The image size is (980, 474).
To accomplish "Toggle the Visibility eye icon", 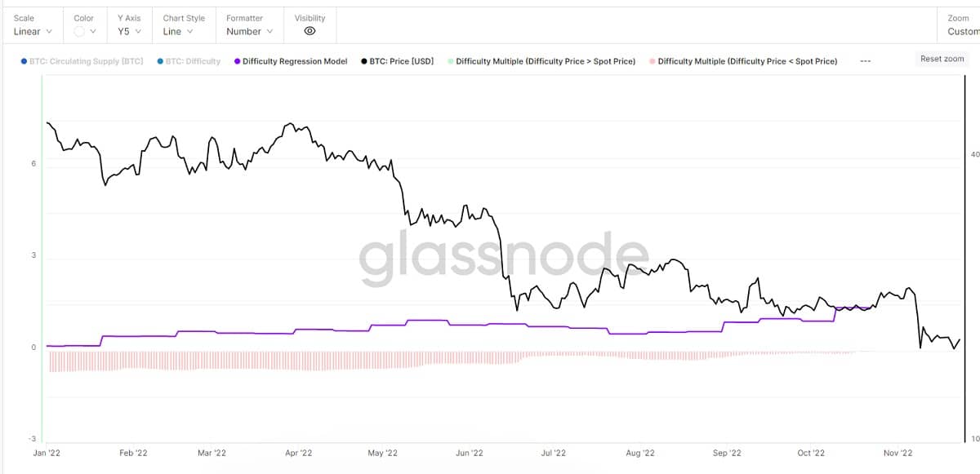I will [310, 32].
